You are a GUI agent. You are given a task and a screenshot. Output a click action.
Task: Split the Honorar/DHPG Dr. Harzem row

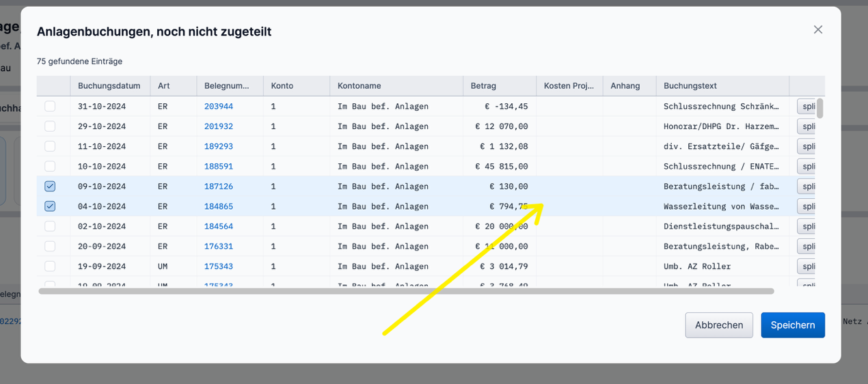[x=806, y=126]
